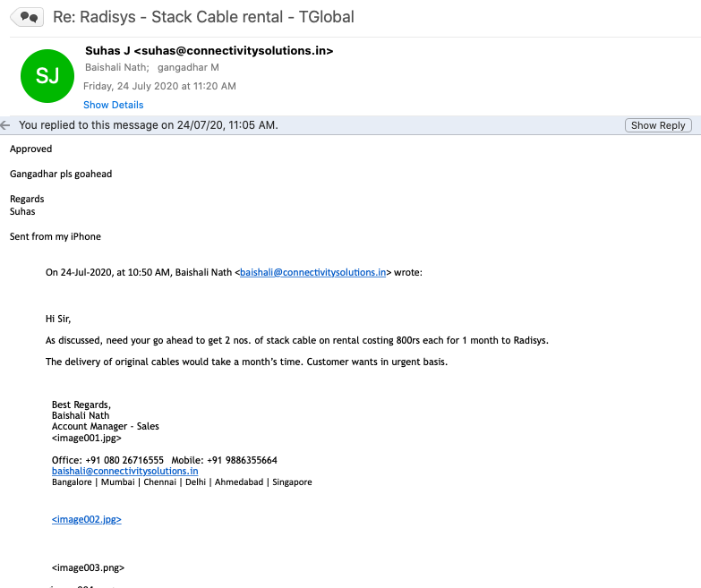Click the Friday 24 July 2020 date
The width and height of the screenshot is (701, 588).
tap(159, 87)
